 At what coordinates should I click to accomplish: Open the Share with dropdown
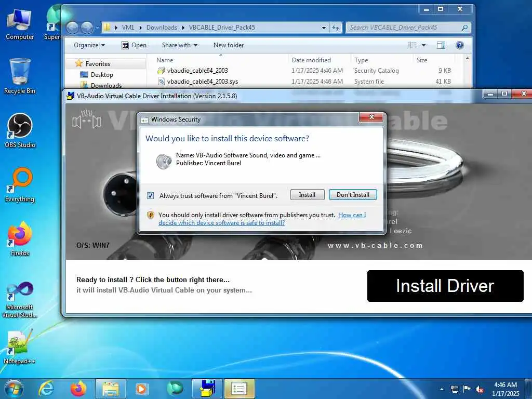point(179,45)
